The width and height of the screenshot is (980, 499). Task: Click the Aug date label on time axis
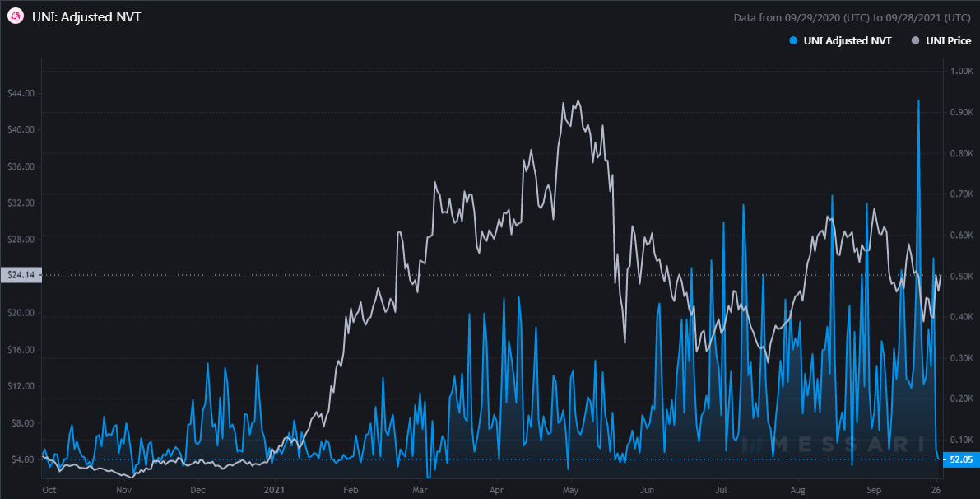coord(798,490)
